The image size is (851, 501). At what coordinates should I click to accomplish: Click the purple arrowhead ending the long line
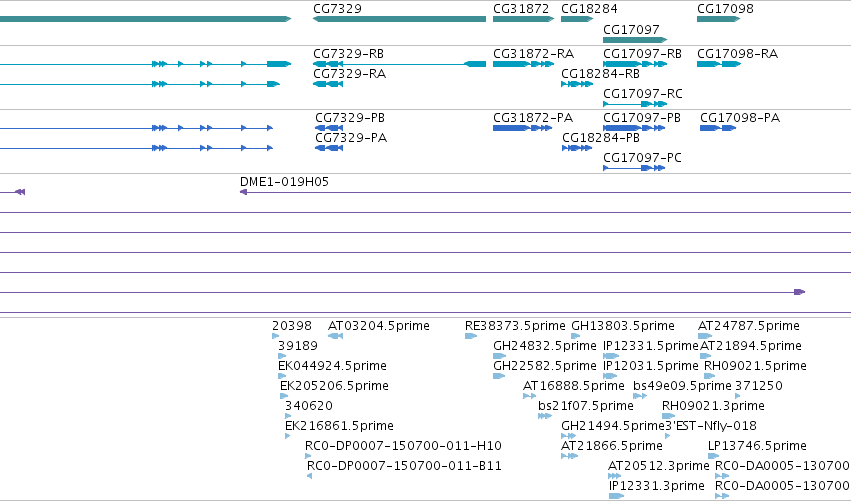coord(799,292)
